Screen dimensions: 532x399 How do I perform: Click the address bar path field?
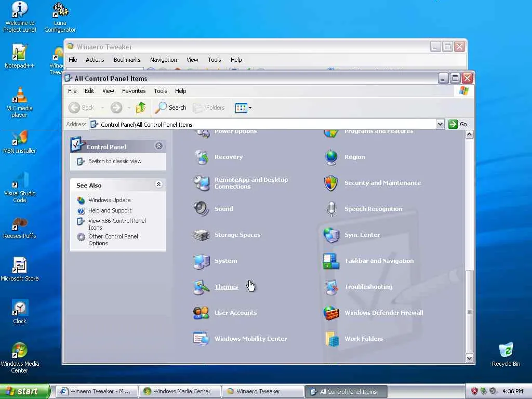tap(262, 125)
